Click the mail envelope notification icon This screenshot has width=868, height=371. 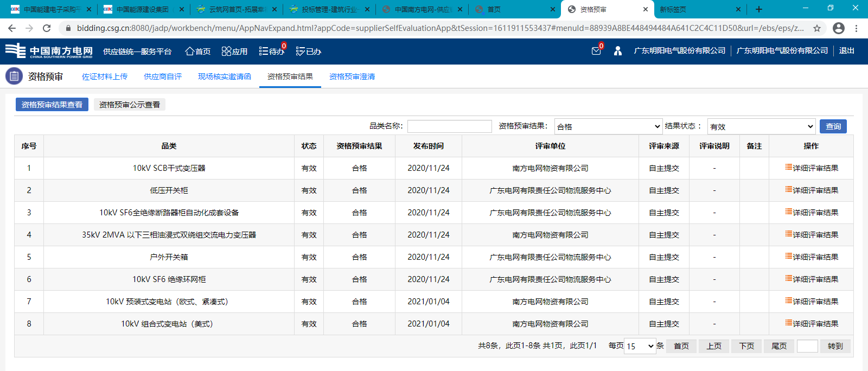[x=596, y=51]
